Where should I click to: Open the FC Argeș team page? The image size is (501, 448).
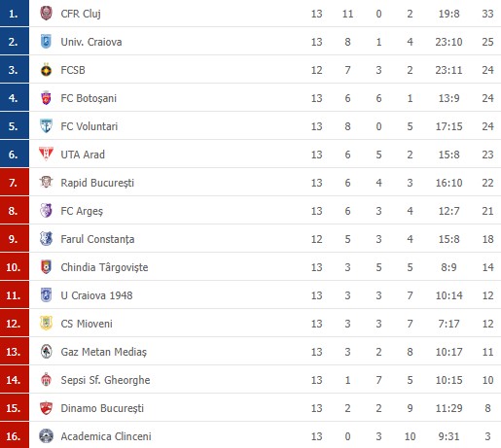click(x=82, y=211)
